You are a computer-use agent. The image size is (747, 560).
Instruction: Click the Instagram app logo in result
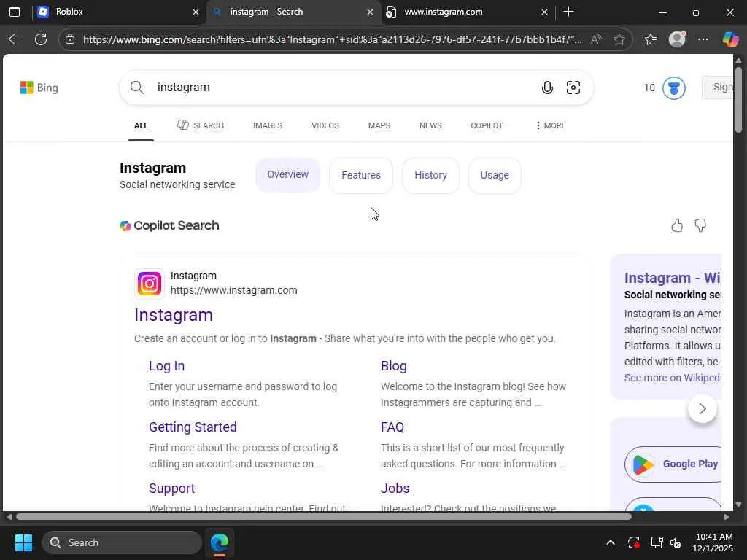[150, 284]
